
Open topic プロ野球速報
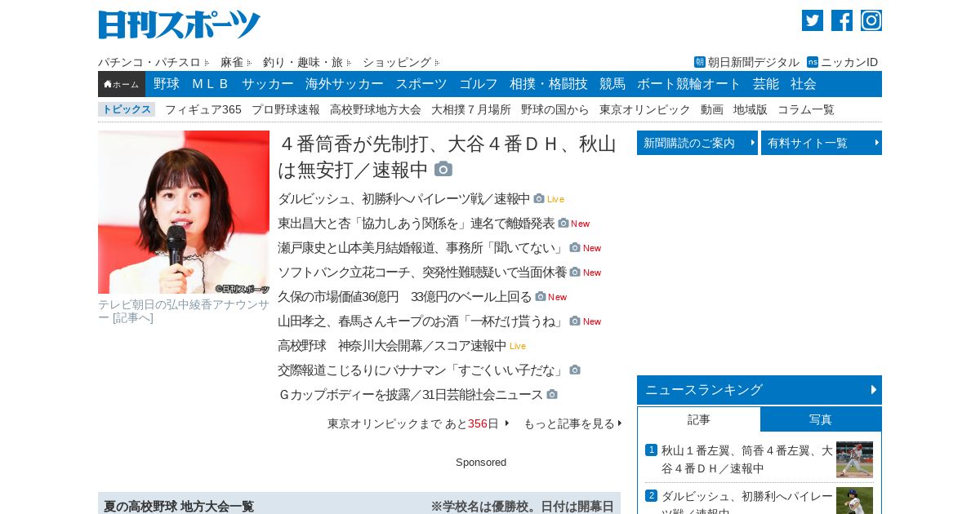(286, 109)
